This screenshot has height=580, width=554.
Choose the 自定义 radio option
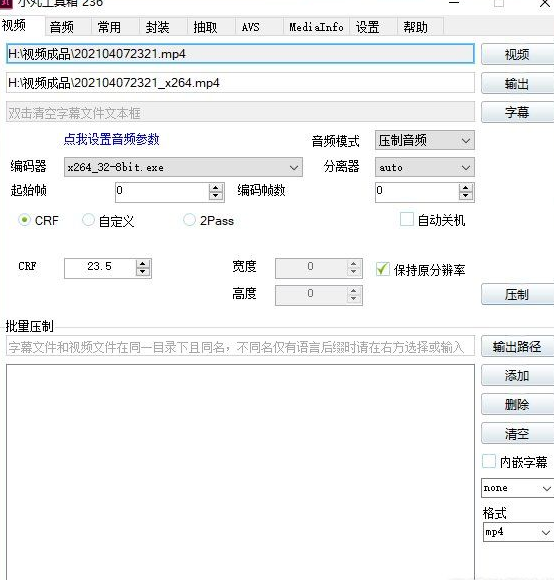click(x=88, y=220)
